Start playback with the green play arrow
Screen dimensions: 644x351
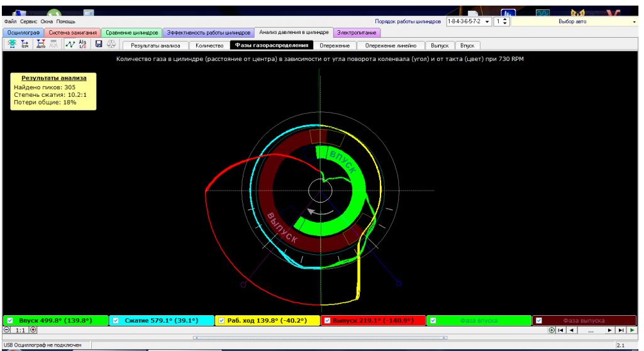[x=632, y=330]
